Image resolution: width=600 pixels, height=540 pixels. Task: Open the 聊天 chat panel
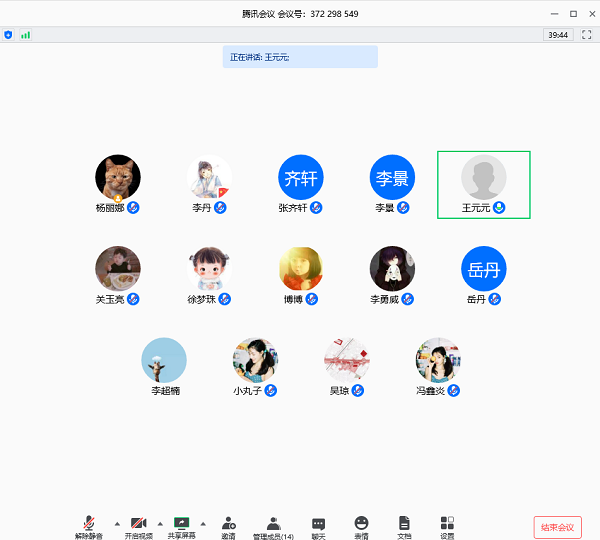click(318, 523)
